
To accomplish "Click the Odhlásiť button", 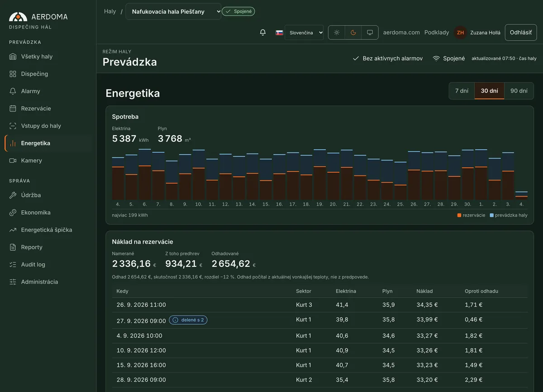I will 521,33.
